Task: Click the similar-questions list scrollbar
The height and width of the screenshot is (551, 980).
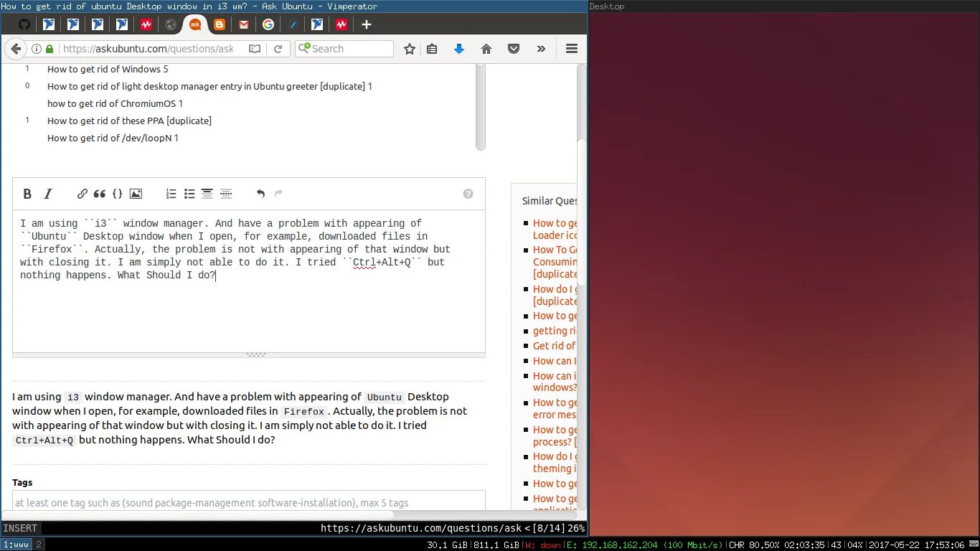Action: coord(480,106)
